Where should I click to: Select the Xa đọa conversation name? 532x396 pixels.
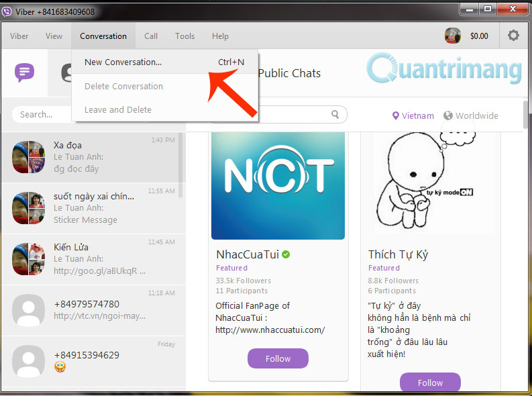coord(68,145)
